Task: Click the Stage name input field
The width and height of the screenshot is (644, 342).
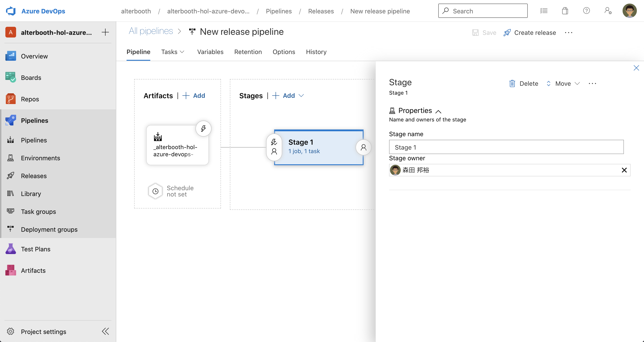Action: tap(506, 147)
